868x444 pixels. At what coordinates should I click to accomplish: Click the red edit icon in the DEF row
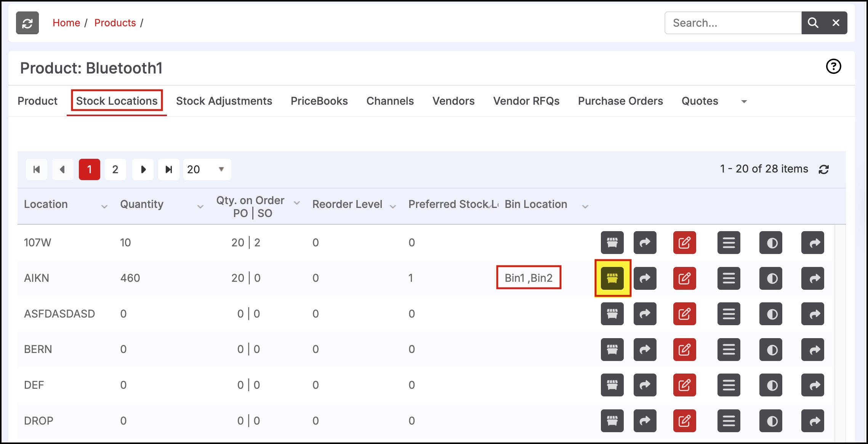[685, 385]
